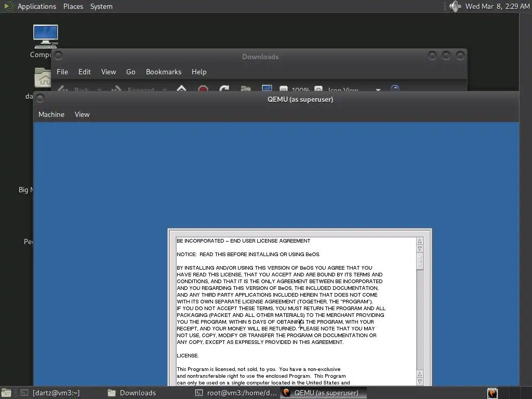532x399 pixels.
Task: Click the Downloads window menu button at left
Action: pos(58,55)
